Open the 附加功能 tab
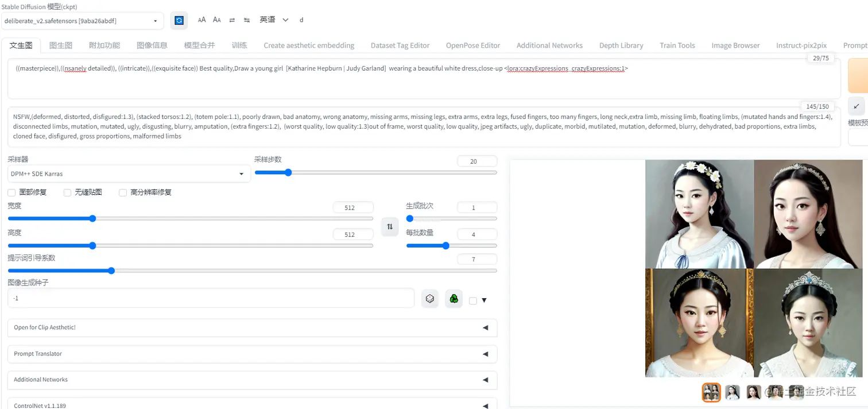Image resolution: width=868 pixels, height=409 pixels. (x=104, y=45)
